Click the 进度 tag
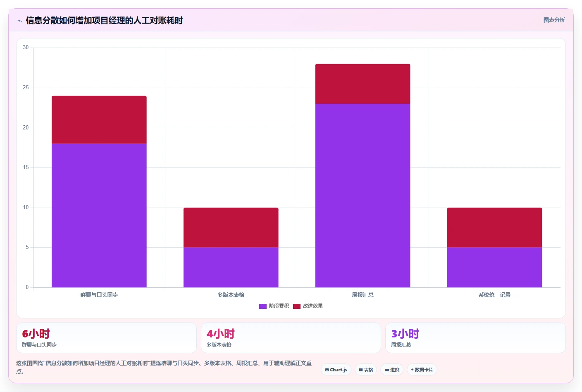 (x=392, y=370)
